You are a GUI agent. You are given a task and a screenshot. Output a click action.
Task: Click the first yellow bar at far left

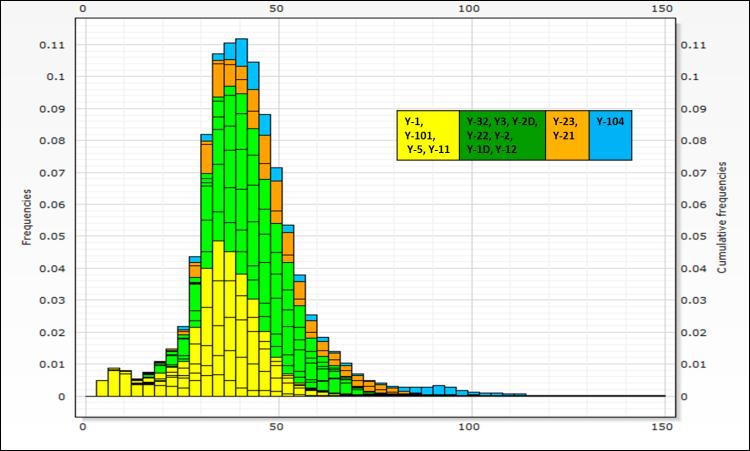click(102, 388)
